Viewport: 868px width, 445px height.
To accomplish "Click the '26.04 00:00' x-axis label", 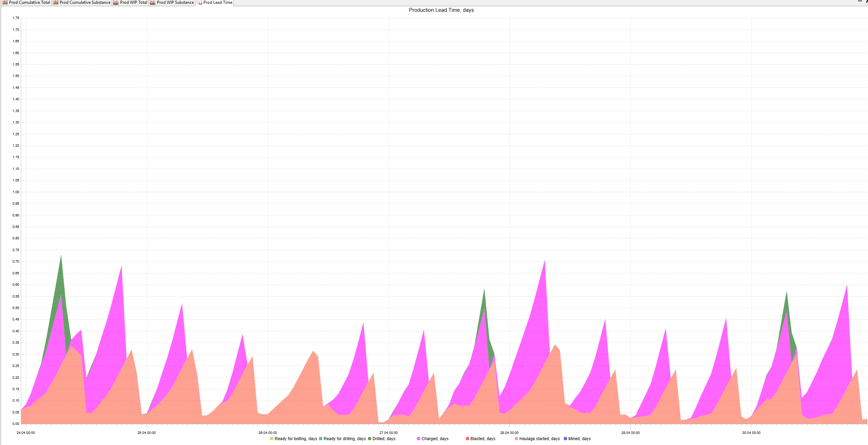I will tap(268, 433).
